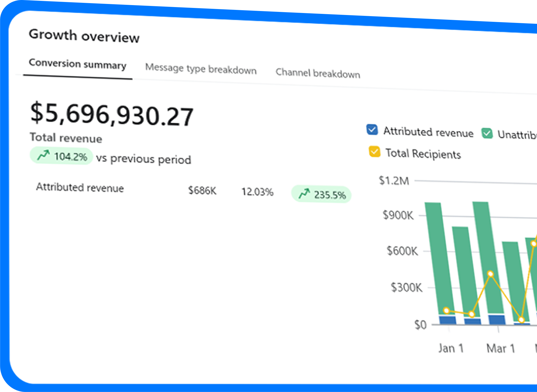Click the 104.2% growth percentage text
The width and height of the screenshot is (537, 392).
coord(70,157)
